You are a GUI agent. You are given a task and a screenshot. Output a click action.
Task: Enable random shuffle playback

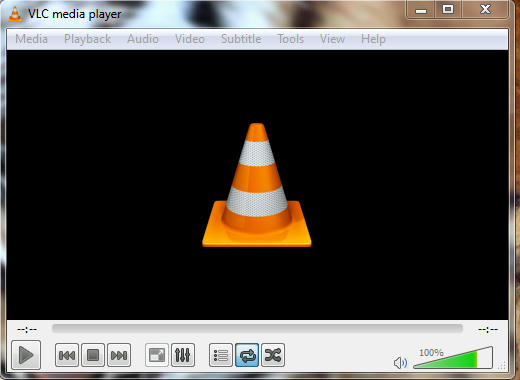[x=273, y=355]
